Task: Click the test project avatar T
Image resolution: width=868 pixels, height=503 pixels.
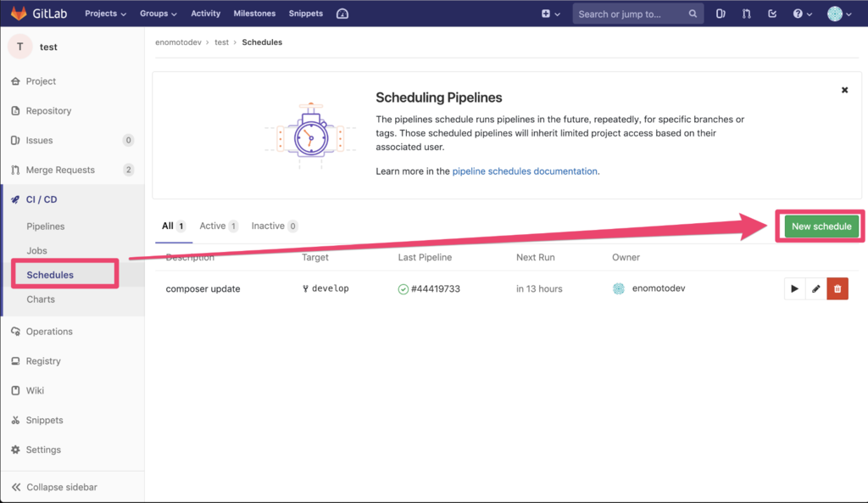Action: point(20,47)
